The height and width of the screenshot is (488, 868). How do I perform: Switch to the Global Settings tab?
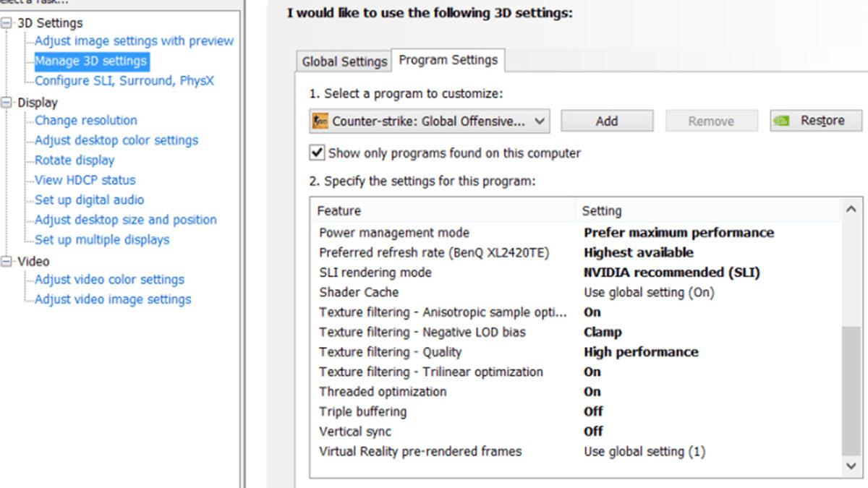click(344, 61)
